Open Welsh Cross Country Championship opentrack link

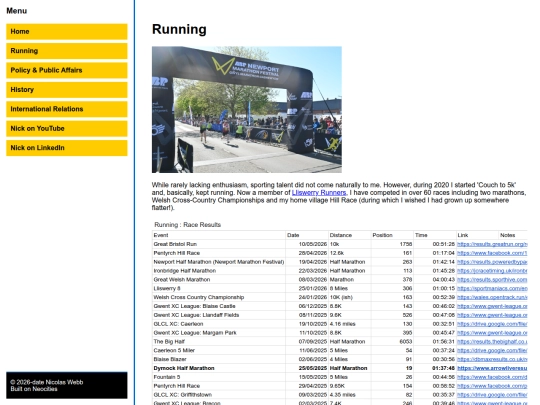pos(492,297)
